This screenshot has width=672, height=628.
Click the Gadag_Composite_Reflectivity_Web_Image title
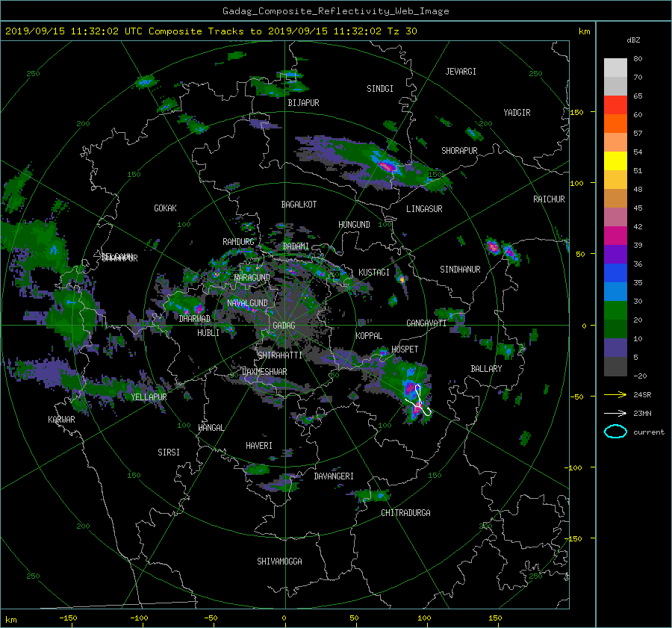point(336,11)
